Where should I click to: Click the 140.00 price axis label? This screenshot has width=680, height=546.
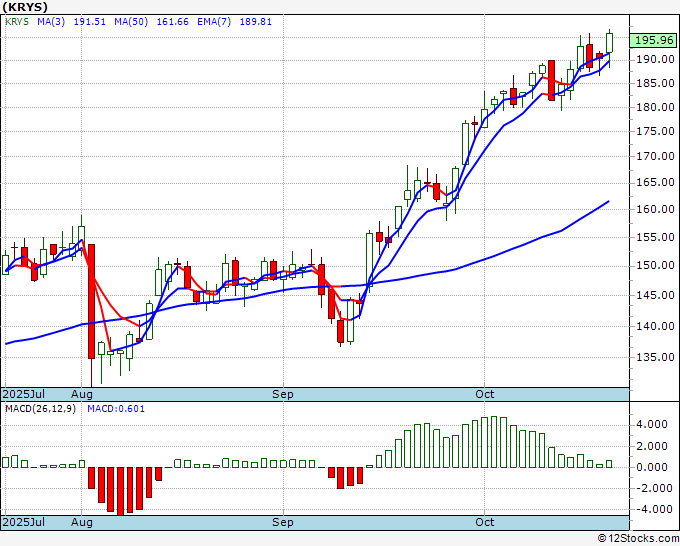(x=655, y=326)
